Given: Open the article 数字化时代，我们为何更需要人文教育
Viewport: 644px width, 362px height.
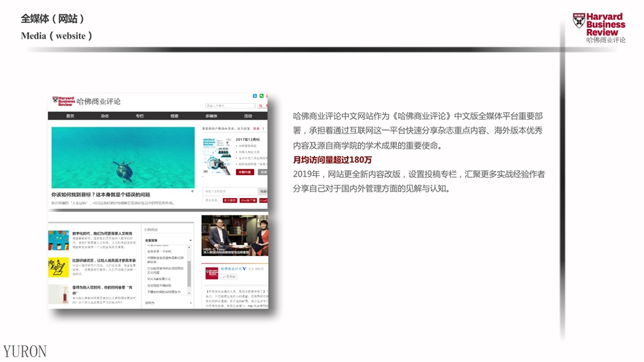Looking at the screenshot, I should [102, 233].
